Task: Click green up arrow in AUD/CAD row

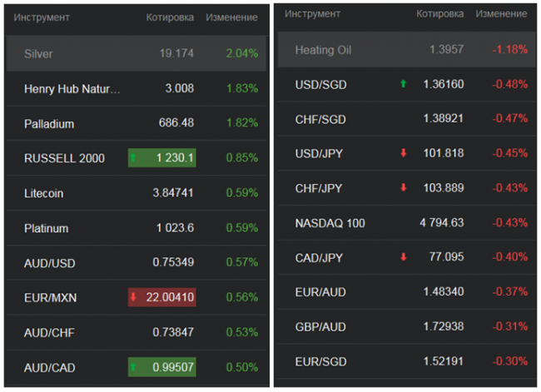Action: pyautogui.click(x=133, y=367)
